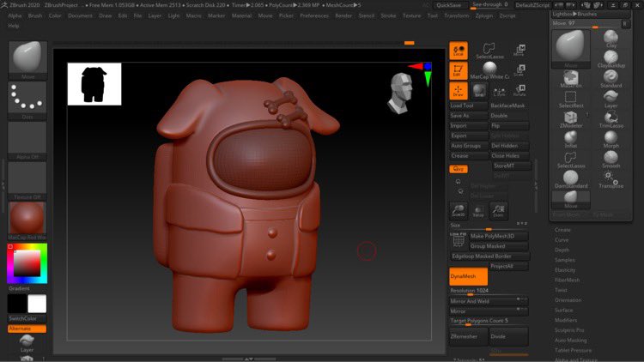Expand the Tablet Pressure section
This screenshot has height=362, width=644.
pos(573,351)
